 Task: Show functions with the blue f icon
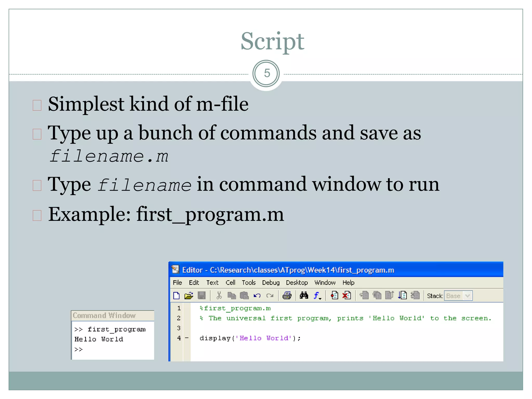(x=317, y=296)
